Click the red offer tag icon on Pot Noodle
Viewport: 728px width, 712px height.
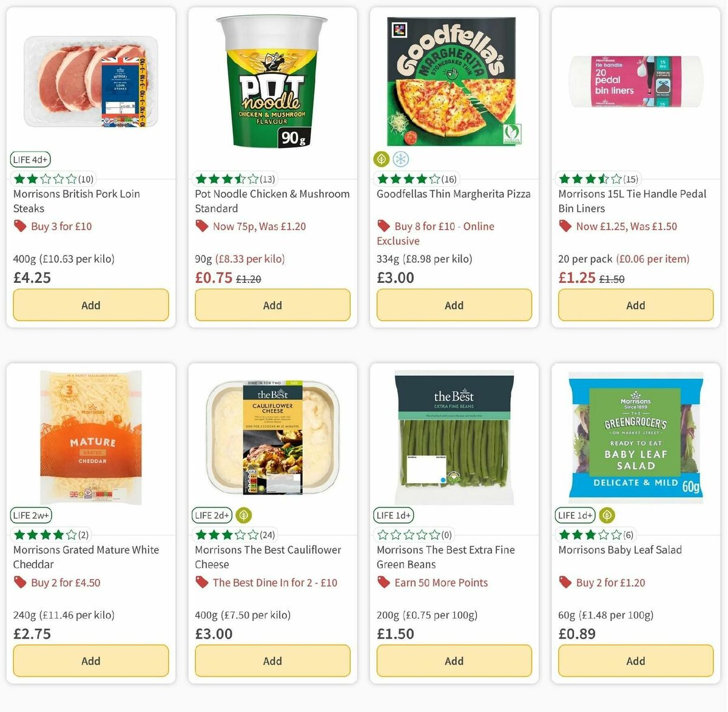point(201,226)
